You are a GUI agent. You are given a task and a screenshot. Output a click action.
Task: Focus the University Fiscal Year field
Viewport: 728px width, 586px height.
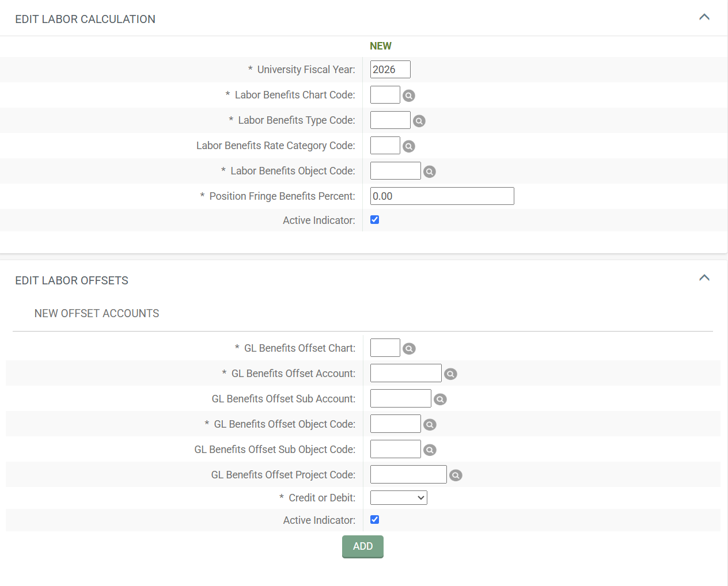[390, 70]
